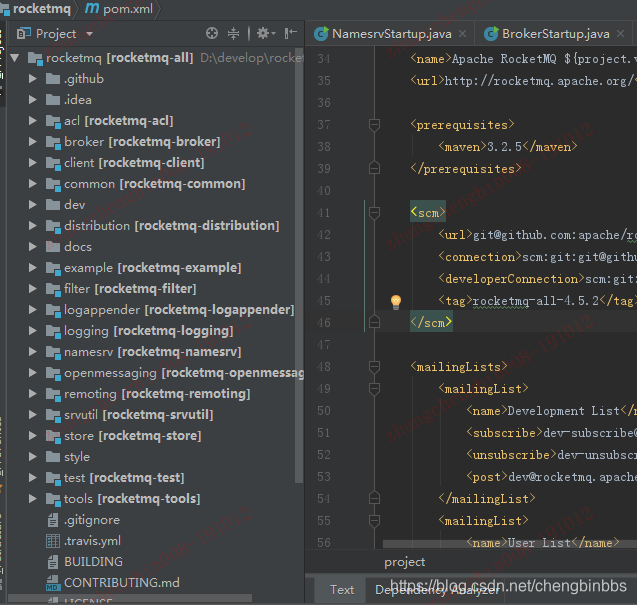Open the Project panel settings gear
Image resolution: width=637 pixels, height=605 pixels.
pos(266,33)
